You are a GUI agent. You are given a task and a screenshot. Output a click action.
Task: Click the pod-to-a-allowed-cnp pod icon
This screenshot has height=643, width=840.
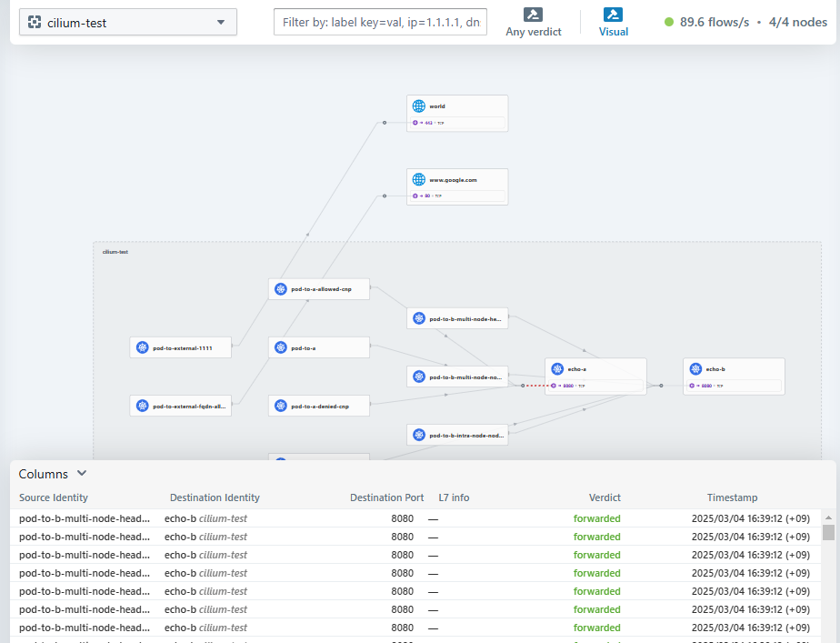[281, 289]
